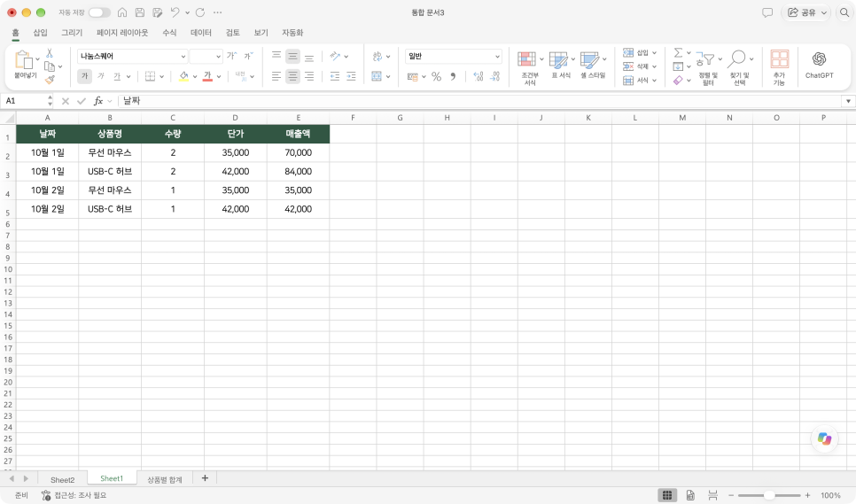Click the font color red swatch
Viewport: 856px width, 504px height.
(x=207, y=76)
